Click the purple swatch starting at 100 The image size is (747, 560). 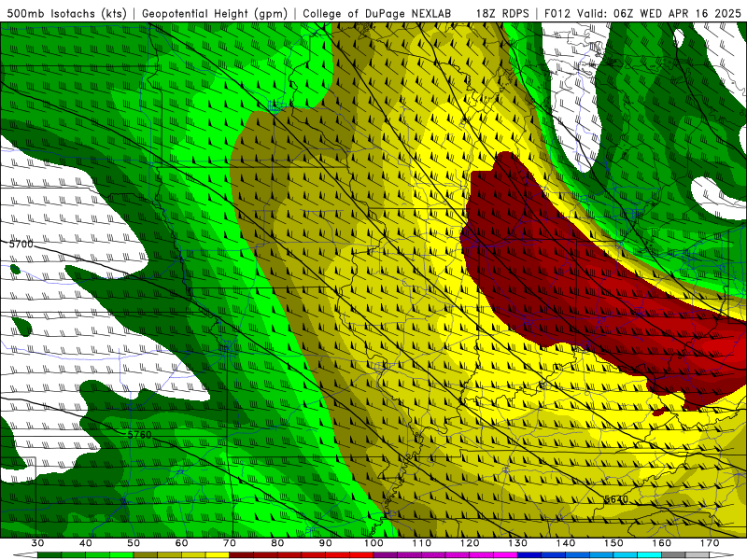[386, 555]
